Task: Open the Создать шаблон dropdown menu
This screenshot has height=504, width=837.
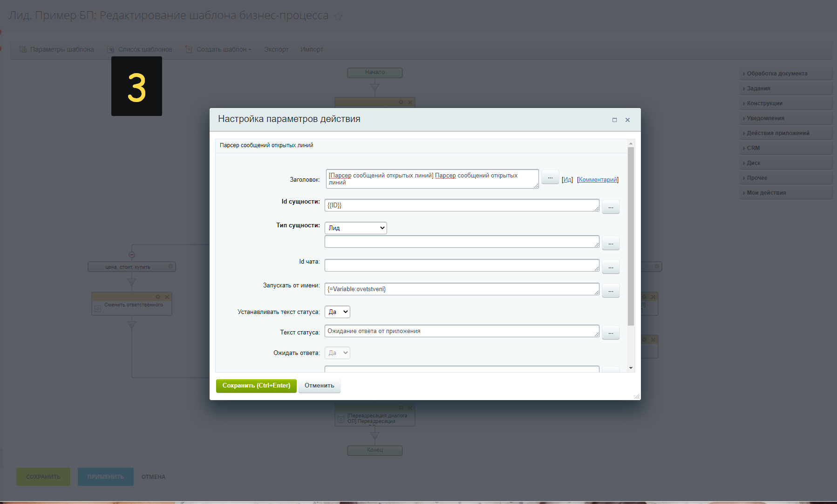Action: click(x=218, y=49)
